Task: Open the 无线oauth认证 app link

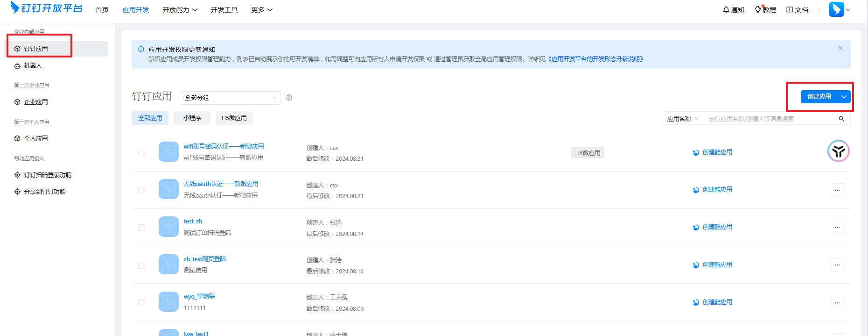Action: [221, 184]
